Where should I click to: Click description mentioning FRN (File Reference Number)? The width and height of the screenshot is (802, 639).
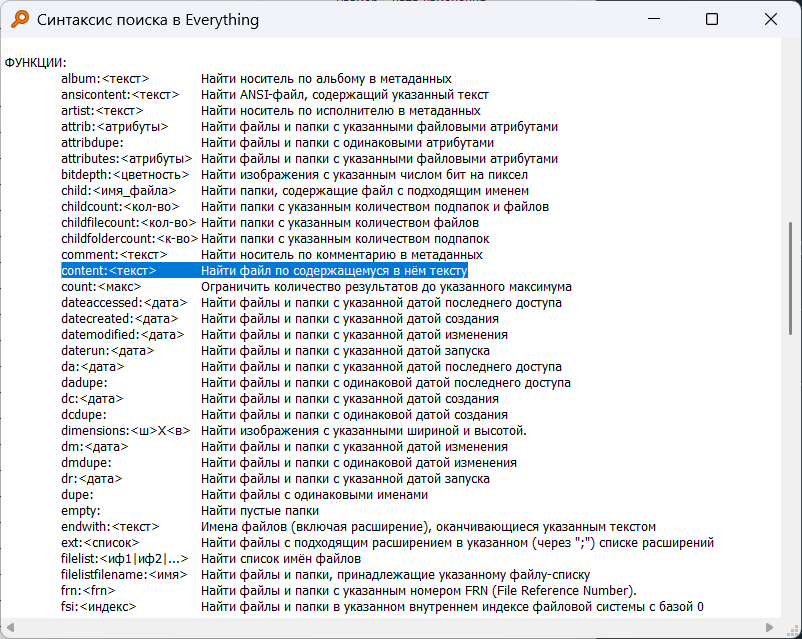(x=419, y=590)
